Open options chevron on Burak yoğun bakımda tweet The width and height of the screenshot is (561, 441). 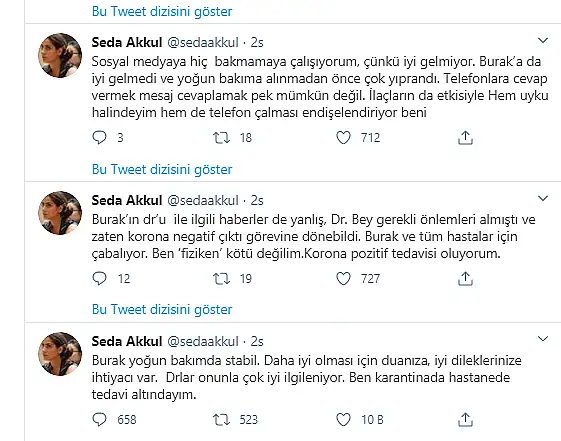click(x=543, y=339)
